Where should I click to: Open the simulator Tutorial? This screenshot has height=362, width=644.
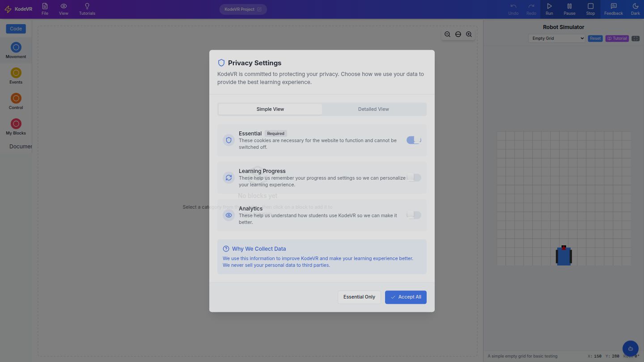(x=617, y=38)
